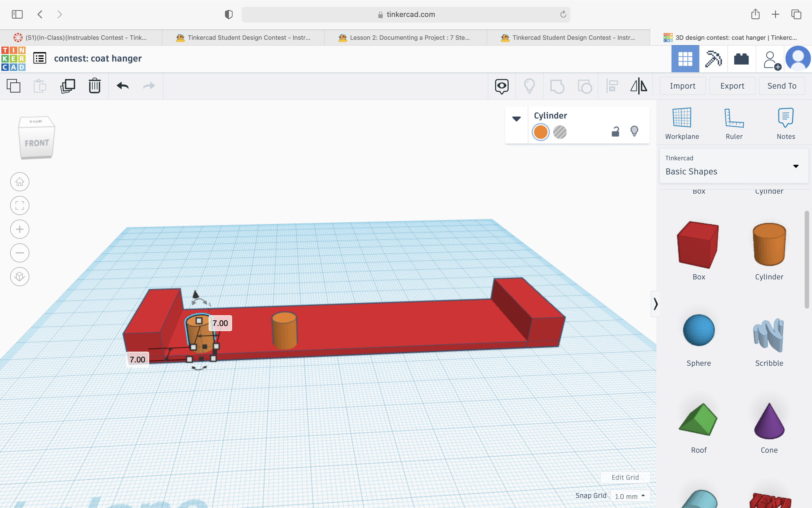812x508 pixels.
Task: Click the Home view button
Action: (x=20, y=182)
